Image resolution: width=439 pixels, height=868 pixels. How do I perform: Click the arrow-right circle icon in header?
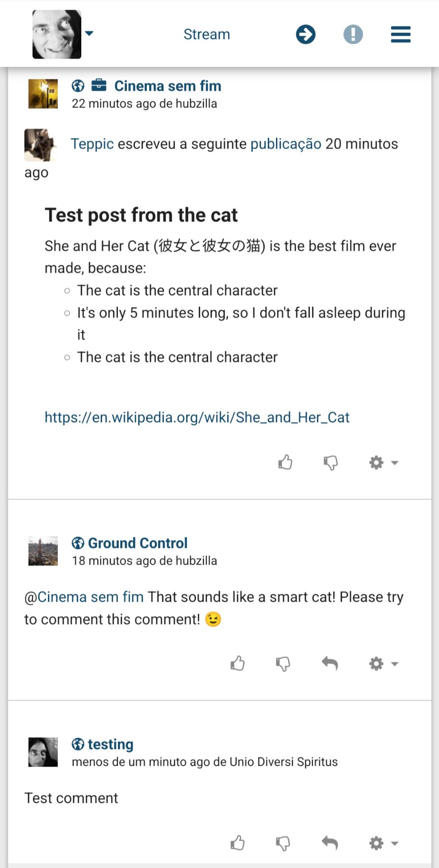306,34
